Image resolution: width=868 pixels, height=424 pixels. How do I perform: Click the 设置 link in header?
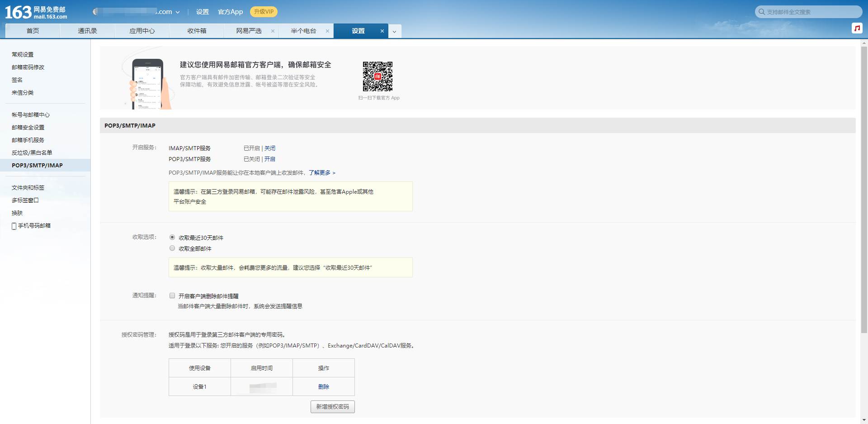pyautogui.click(x=203, y=12)
